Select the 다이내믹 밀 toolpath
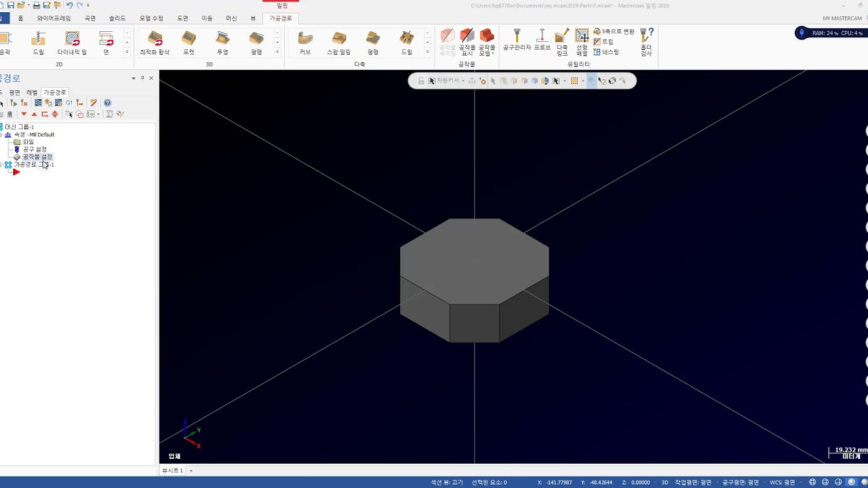Viewport: 868px width, 488px height. (72, 43)
